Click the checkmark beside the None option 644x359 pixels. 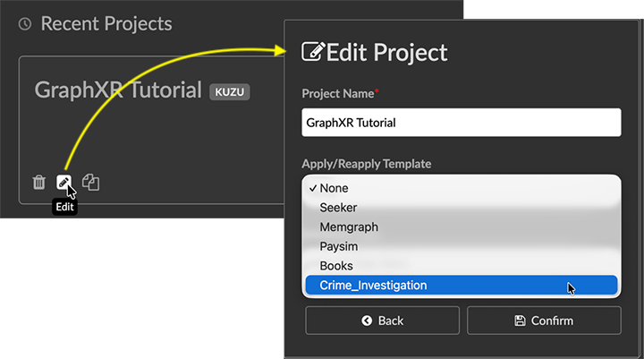(x=311, y=188)
